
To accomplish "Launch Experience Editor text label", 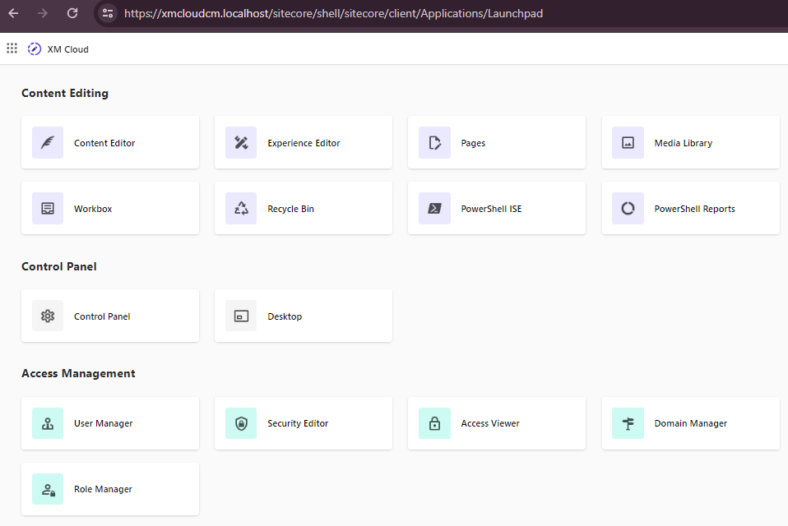I will click(x=304, y=143).
